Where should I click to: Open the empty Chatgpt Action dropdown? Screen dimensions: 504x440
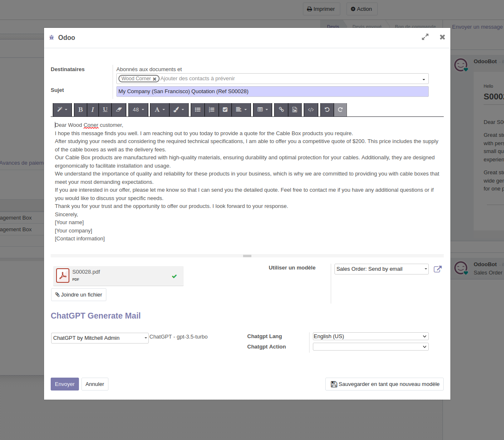click(x=371, y=347)
